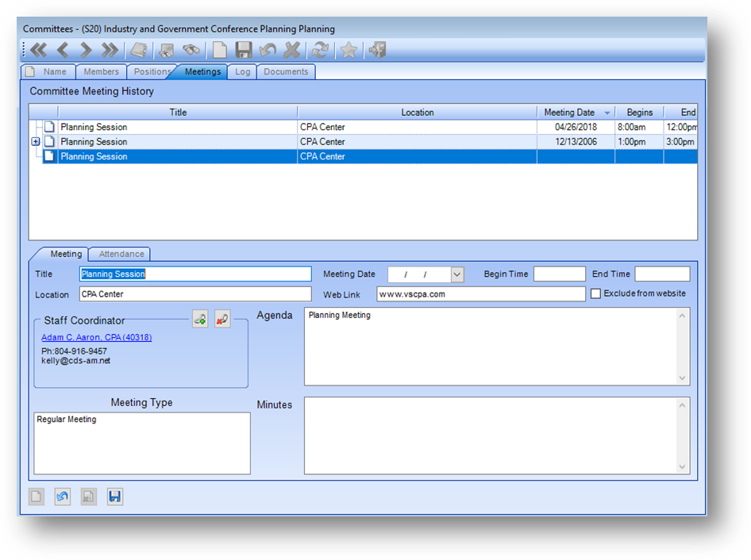Image resolution: width=751 pixels, height=560 pixels.
Task: Open the Log tab
Action: pyautogui.click(x=242, y=72)
